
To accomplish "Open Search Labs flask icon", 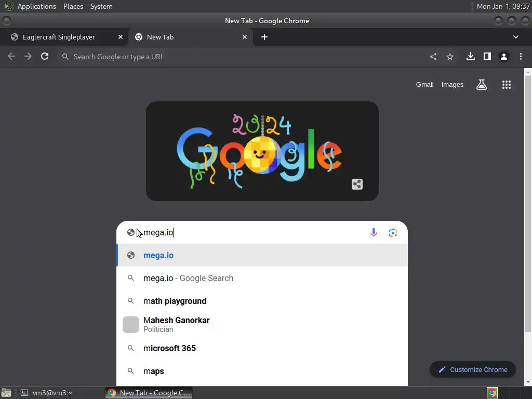I will click(482, 85).
